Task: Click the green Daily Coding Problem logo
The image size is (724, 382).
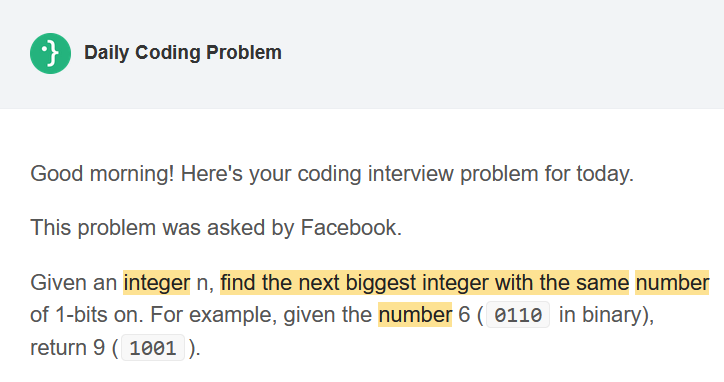Action: [50, 53]
